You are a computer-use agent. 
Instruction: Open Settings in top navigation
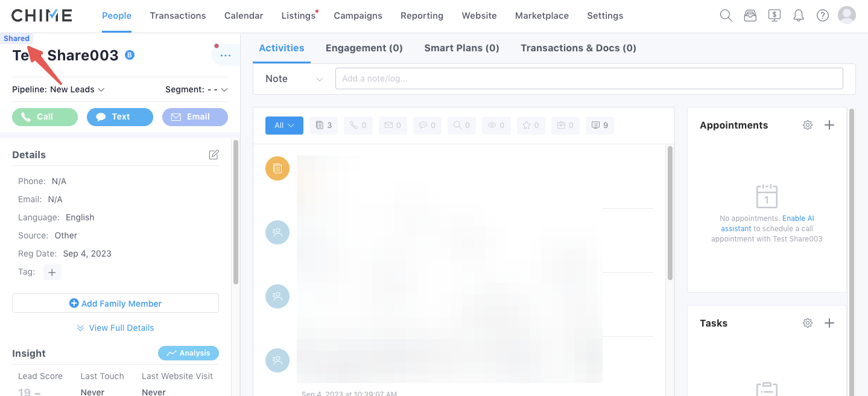[605, 16]
